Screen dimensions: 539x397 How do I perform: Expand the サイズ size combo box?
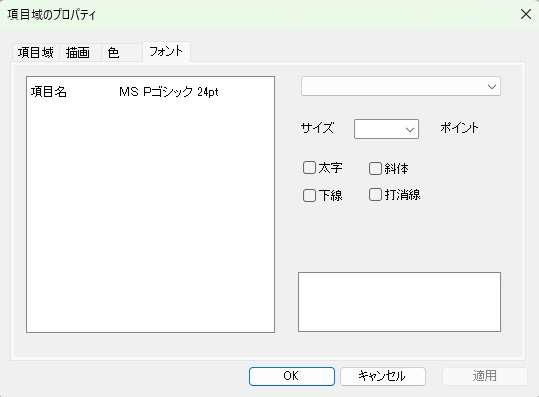click(x=386, y=129)
